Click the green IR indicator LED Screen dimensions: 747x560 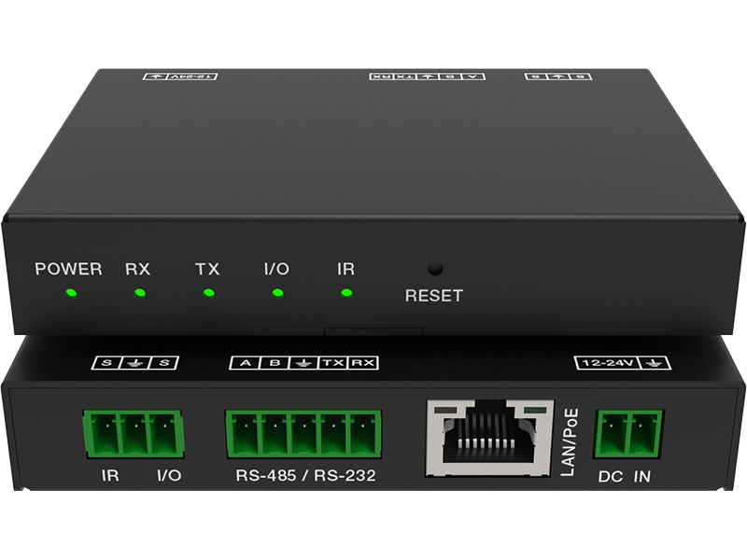pos(345,293)
